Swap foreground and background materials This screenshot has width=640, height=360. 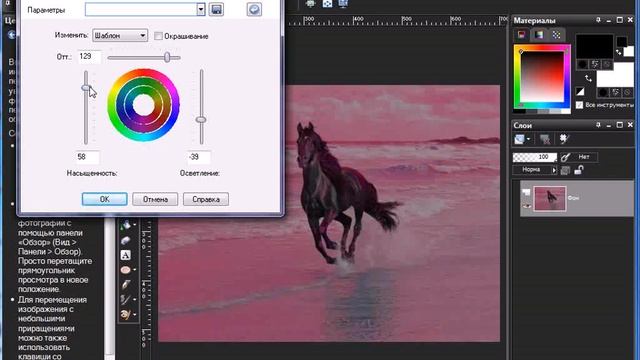588,78
